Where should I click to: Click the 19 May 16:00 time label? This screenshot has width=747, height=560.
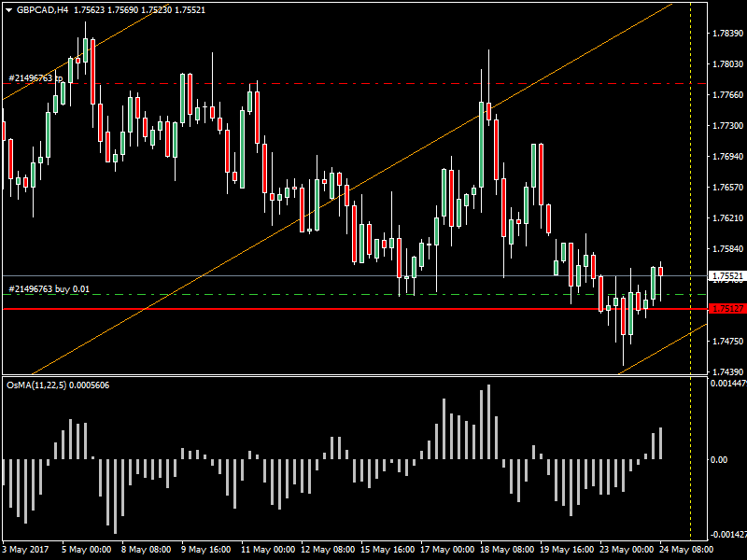tap(567, 549)
